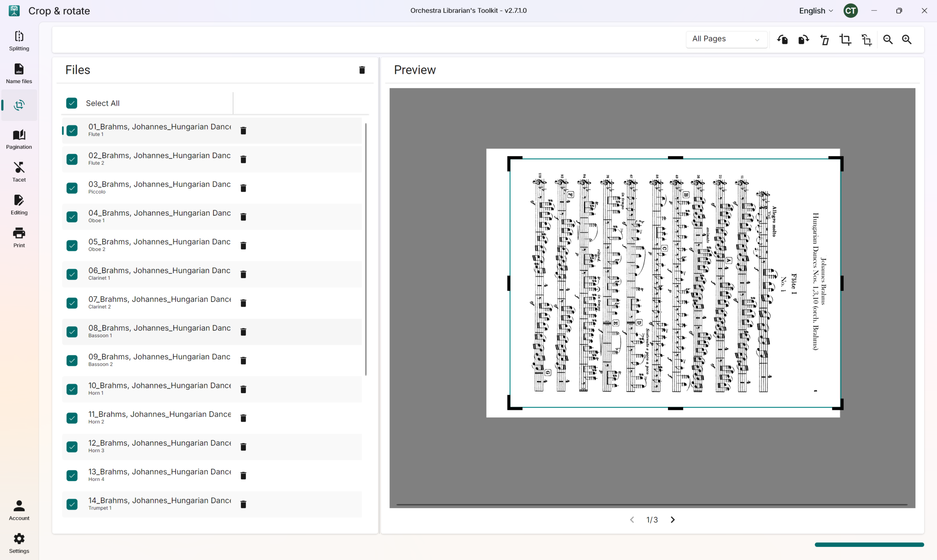Delete the Flute 2 file
Screen dimensions: 937x560
(x=243, y=159)
